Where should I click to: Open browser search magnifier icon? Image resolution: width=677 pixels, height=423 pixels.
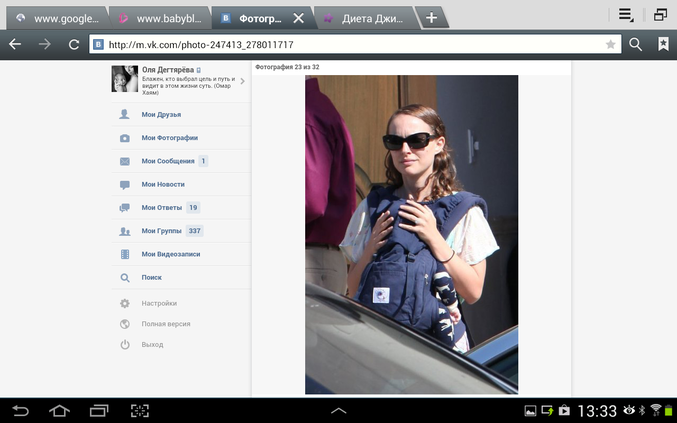coord(636,44)
